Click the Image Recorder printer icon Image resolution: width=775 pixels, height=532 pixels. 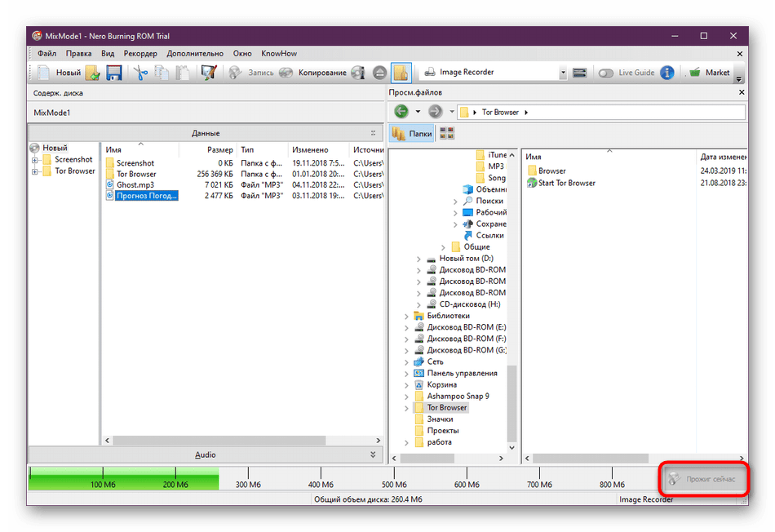(x=430, y=72)
